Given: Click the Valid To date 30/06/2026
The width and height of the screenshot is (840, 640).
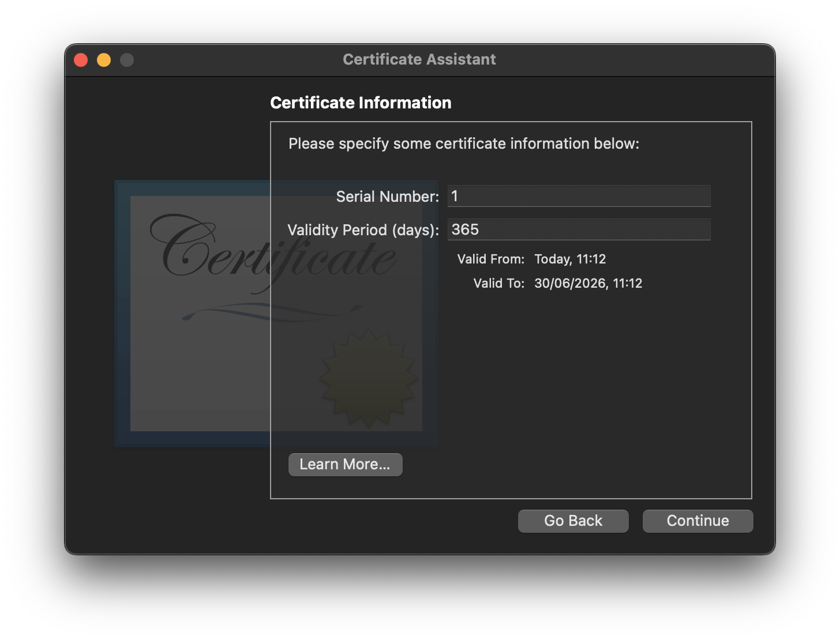Looking at the screenshot, I should tap(588, 283).
